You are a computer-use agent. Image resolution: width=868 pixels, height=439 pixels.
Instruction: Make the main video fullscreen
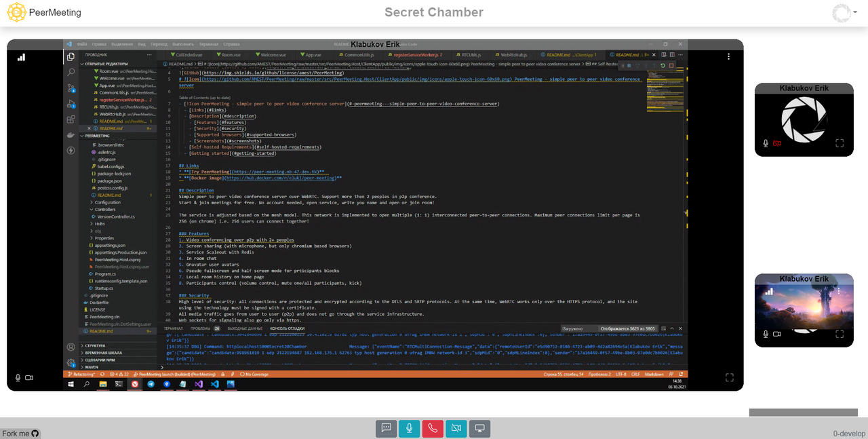(730, 377)
